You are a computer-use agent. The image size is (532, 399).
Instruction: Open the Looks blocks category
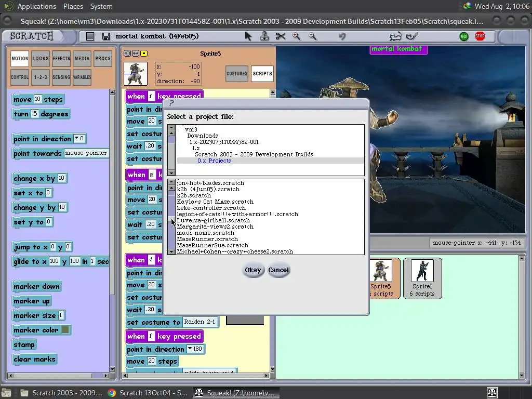coord(41,58)
